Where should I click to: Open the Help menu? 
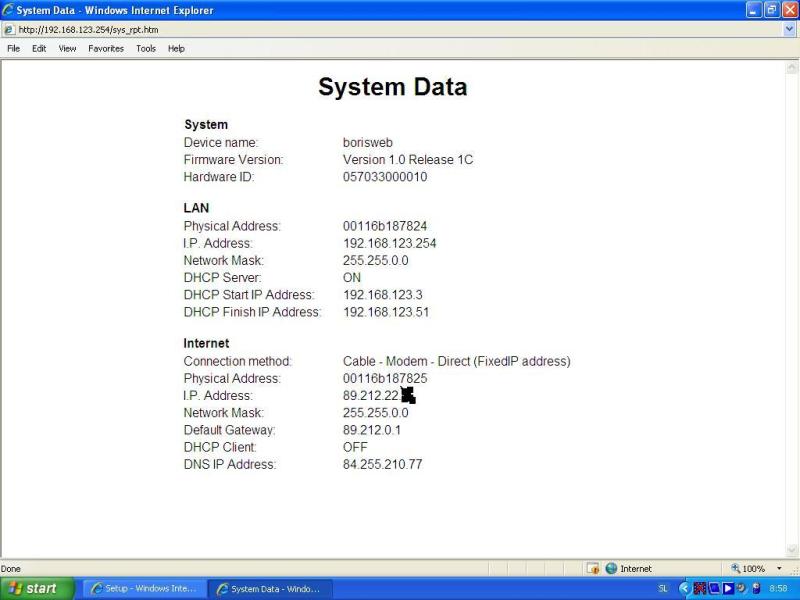(x=176, y=48)
